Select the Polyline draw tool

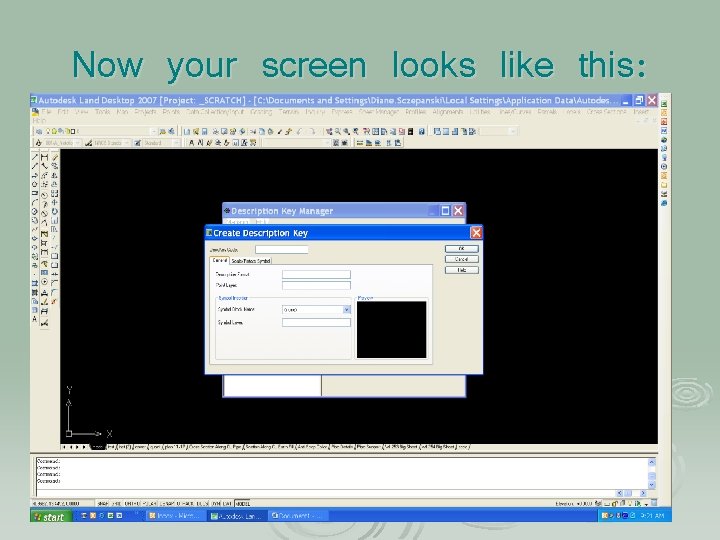[35, 175]
